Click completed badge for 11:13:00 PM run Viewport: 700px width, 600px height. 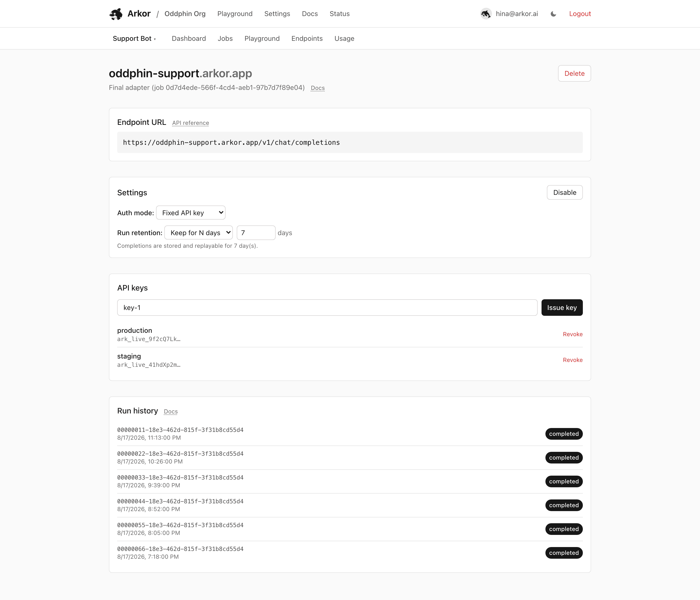(564, 434)
